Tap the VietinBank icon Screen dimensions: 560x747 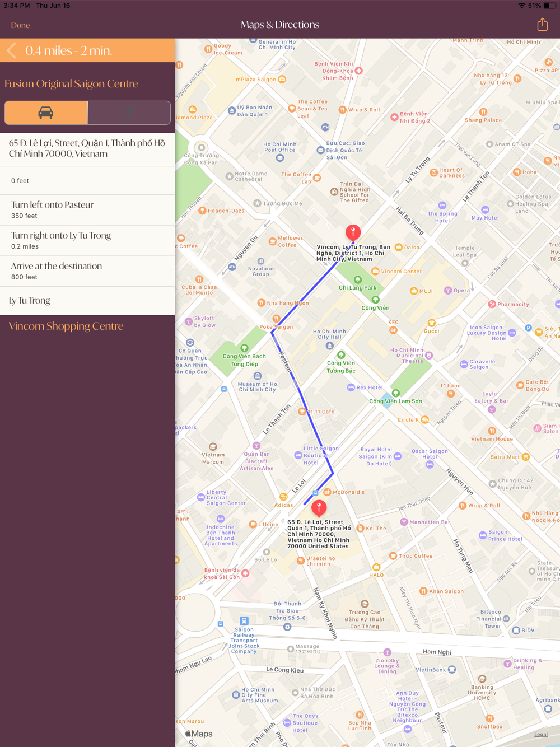(452, 670)
